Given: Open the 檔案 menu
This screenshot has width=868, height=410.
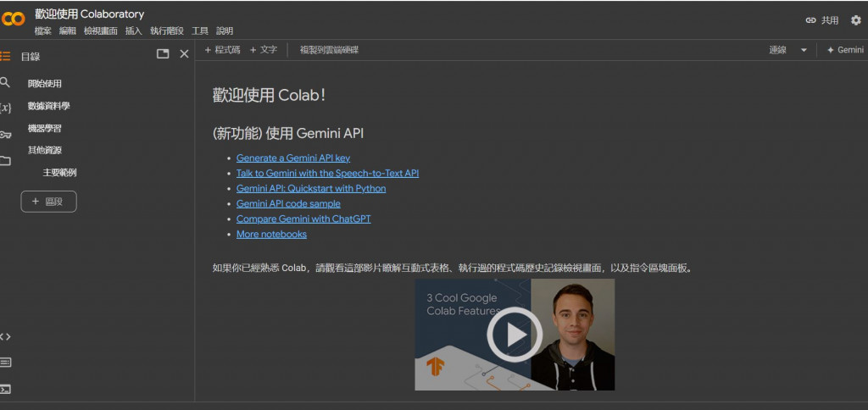Looking at the screenshot, I should pos(42,31).
